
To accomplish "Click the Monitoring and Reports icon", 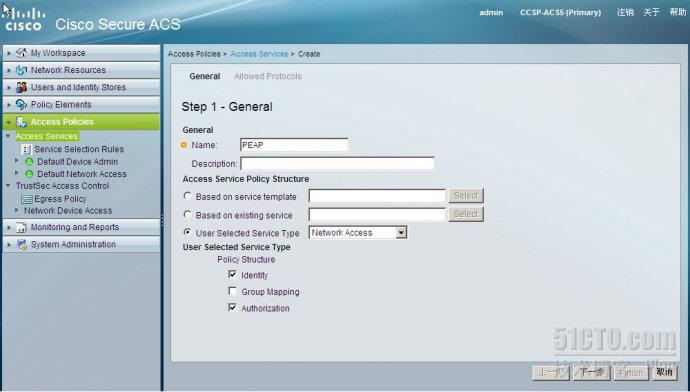I will pyautogui.click(x=21, y=227).
